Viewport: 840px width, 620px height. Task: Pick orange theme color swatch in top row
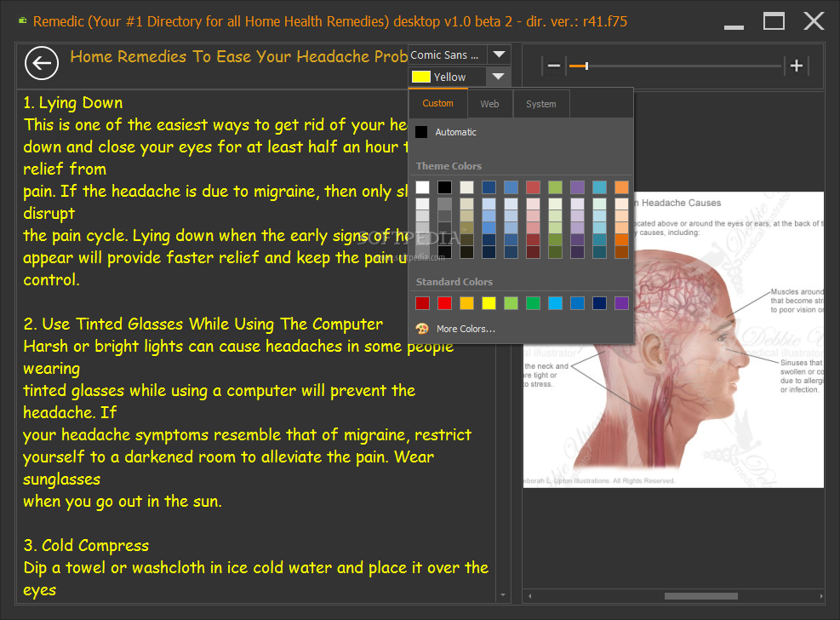click(621, 187)
